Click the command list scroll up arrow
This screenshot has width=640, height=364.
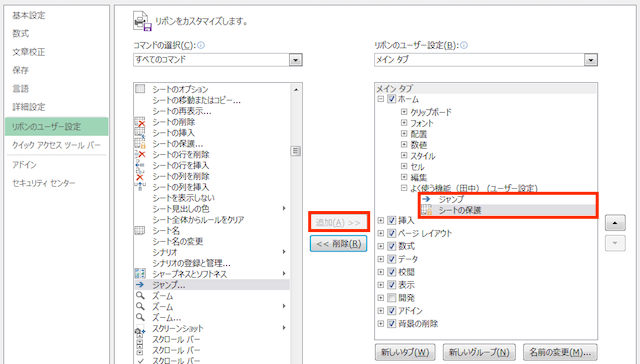[296, 89]
